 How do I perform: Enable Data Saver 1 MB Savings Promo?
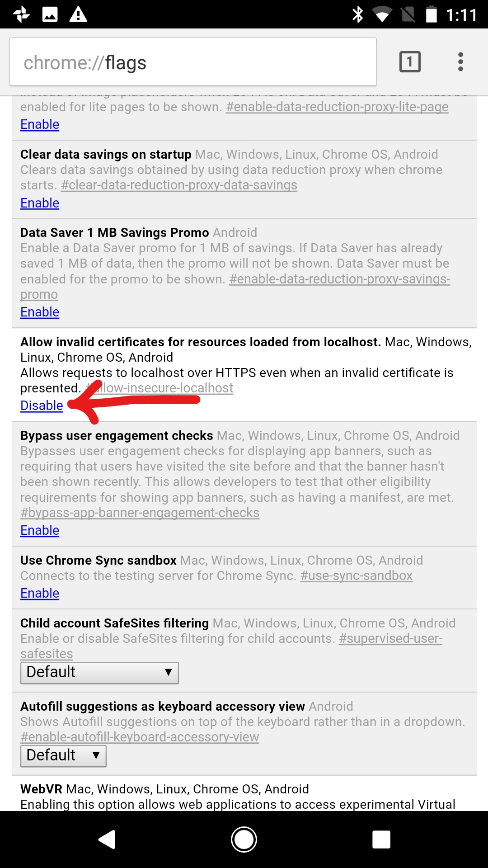pyautogui.click(x=40, y=312)
